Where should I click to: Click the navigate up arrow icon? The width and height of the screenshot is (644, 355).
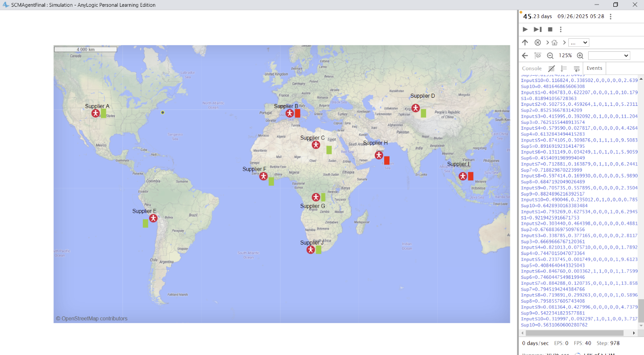tap(525, 42)
